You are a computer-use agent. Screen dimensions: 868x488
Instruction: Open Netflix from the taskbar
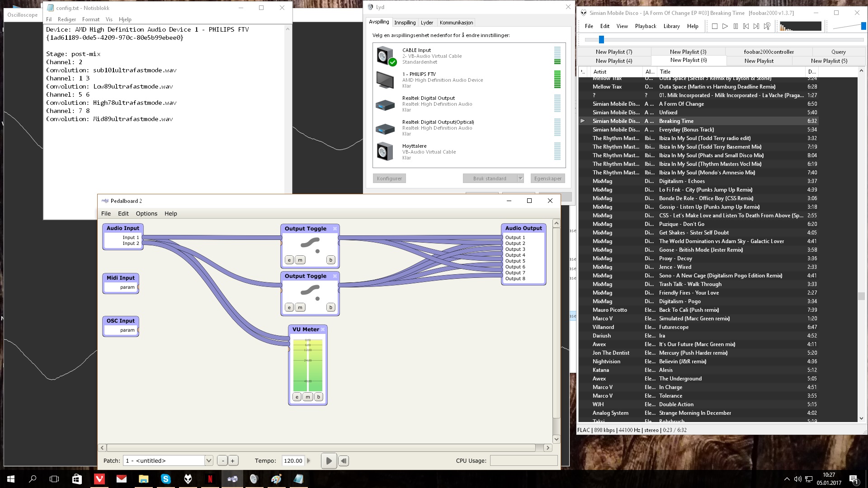point(210,479)
